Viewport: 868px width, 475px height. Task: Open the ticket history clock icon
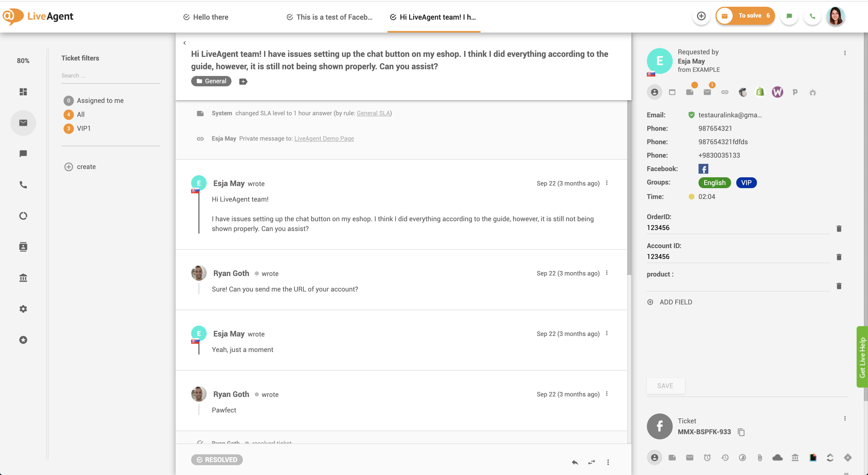pos(725,457)
